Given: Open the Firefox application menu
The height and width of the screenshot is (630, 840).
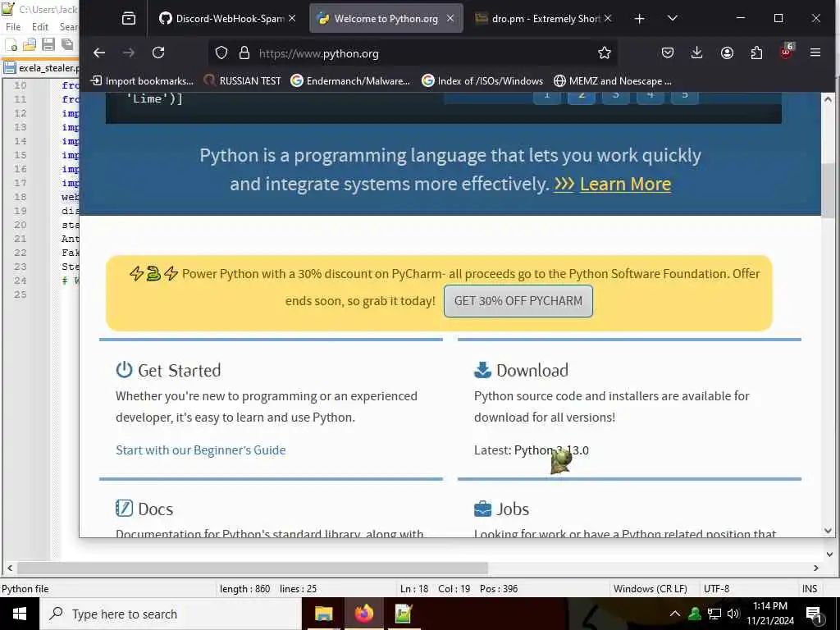Looking at the screenshot, I should (815, 52).
